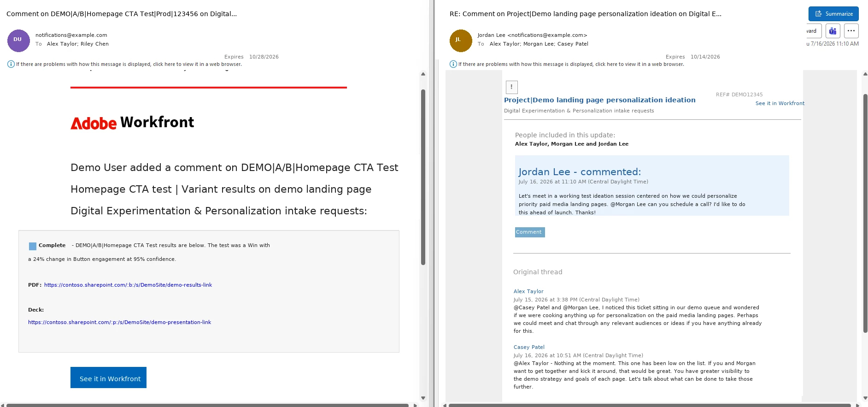Click the left email's scroll down arrow
Viewport: 868px width, 407px height.
coord(423,398)
